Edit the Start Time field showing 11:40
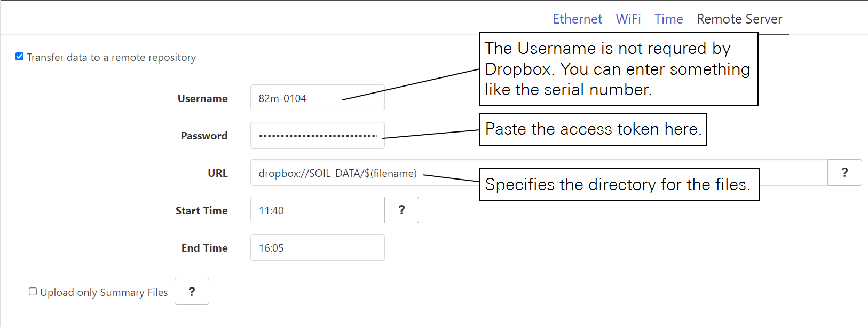 (x=317, y=211)
